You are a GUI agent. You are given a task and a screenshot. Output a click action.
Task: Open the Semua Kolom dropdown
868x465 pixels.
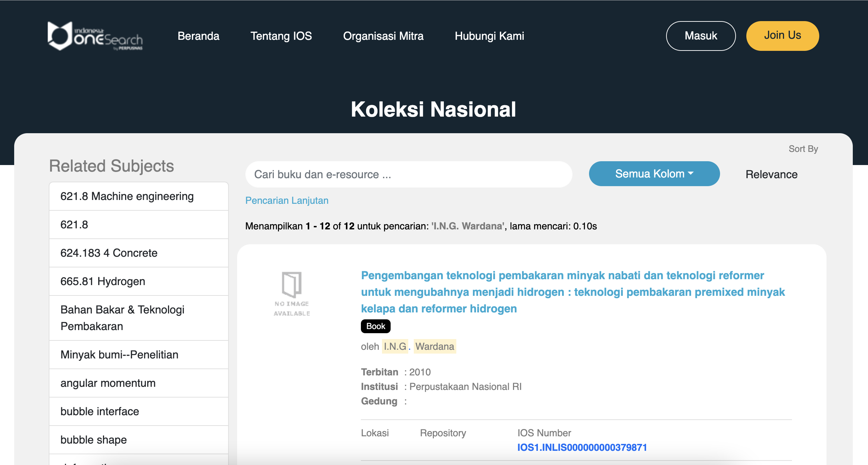point(654,174)
